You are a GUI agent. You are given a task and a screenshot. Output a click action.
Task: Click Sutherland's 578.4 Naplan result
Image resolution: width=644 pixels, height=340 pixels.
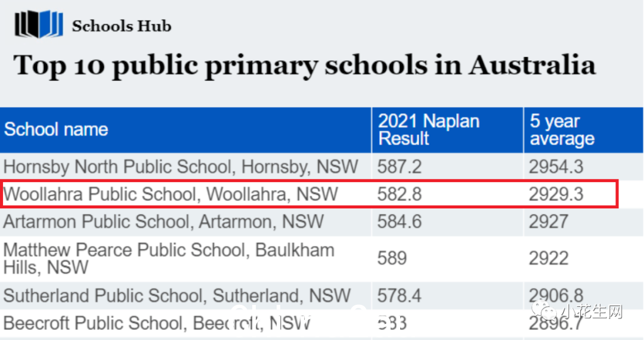tap(399, 296)
